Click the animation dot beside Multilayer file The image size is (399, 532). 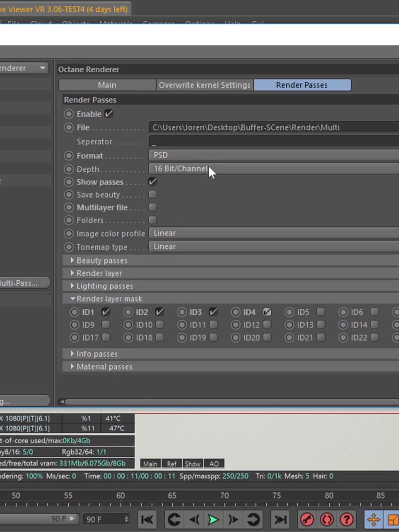tap(69, 207)
